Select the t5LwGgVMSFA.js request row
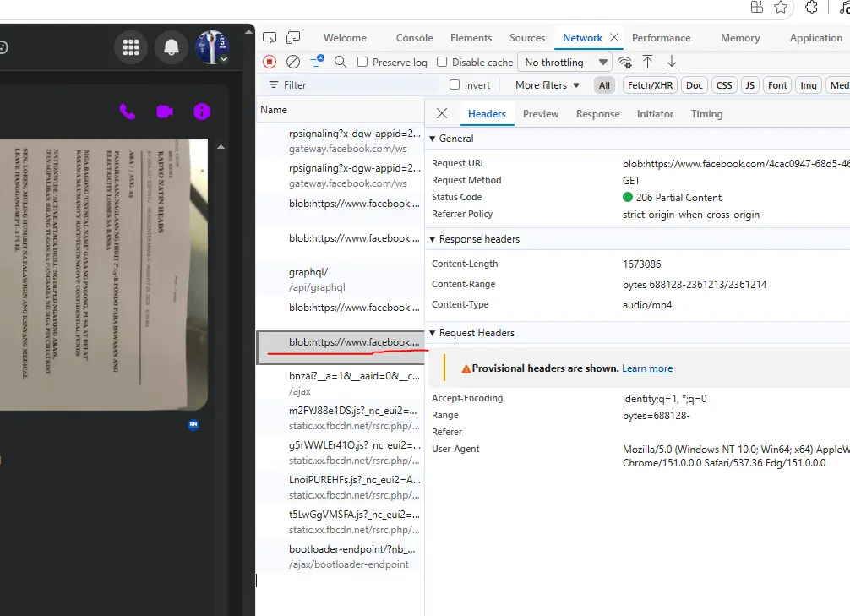 [340, 522]
